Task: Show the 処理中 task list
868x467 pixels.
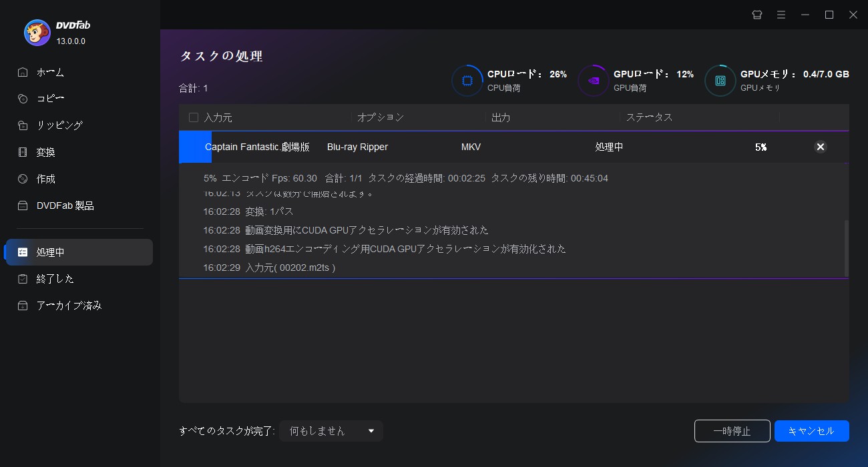Action: click(x=79, y=252)
